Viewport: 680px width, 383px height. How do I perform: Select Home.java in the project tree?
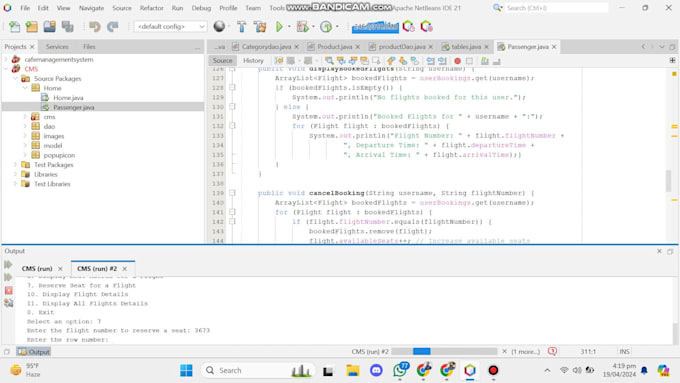tap(68, 98)
